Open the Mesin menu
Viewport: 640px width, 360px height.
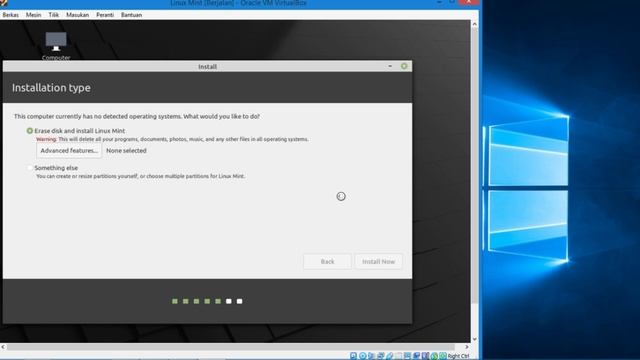click(33, 15)
